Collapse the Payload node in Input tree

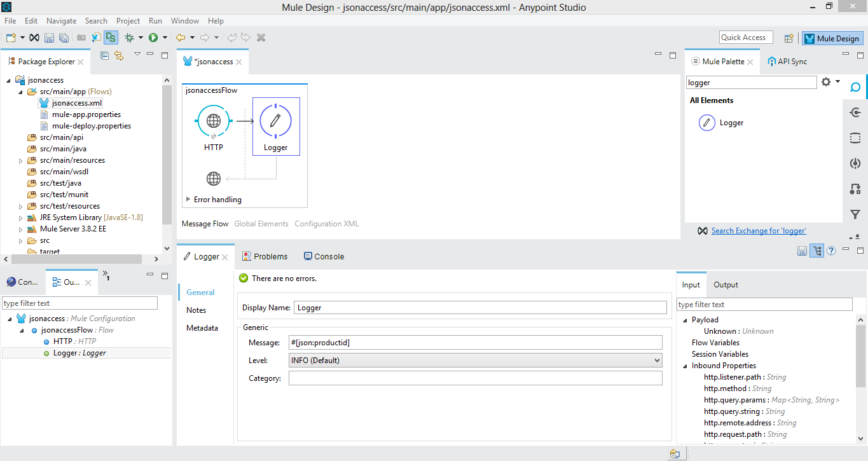point(685,320)
